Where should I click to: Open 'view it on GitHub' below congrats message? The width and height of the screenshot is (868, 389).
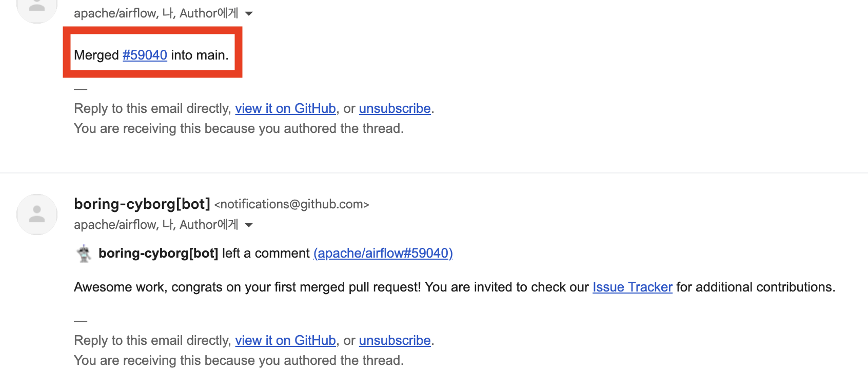[285, 341]
